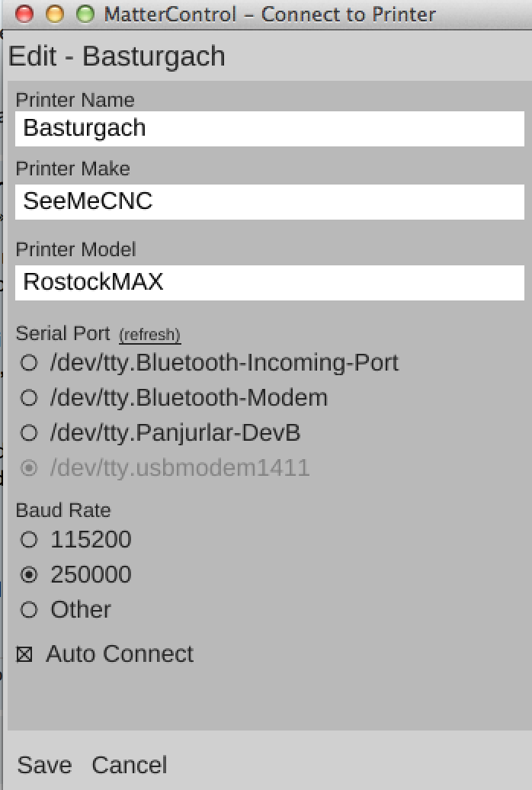Close the Connect to Printer window
532x790 pixels.
tap(24, 14)
